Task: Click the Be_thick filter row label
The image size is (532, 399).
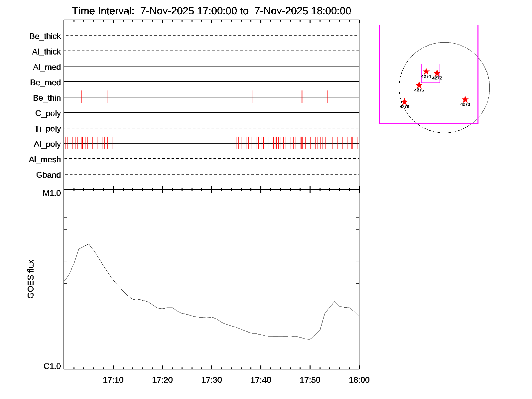Action: 45,36
